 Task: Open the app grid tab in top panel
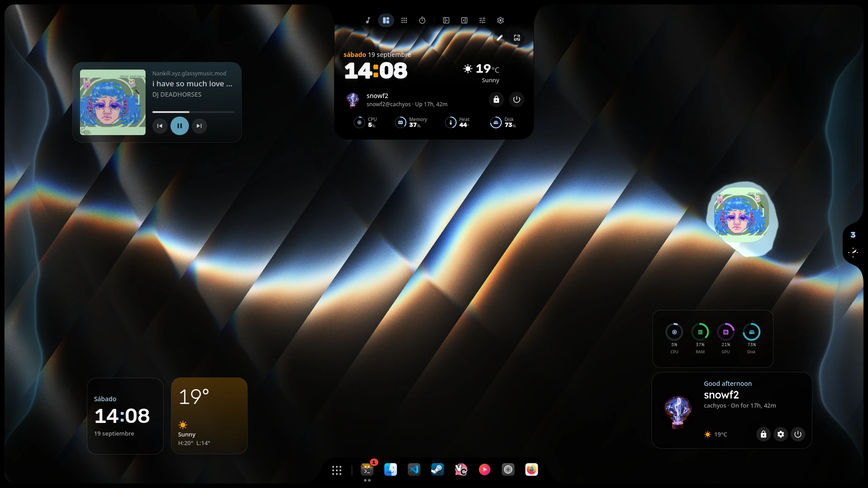click(404, 20)
